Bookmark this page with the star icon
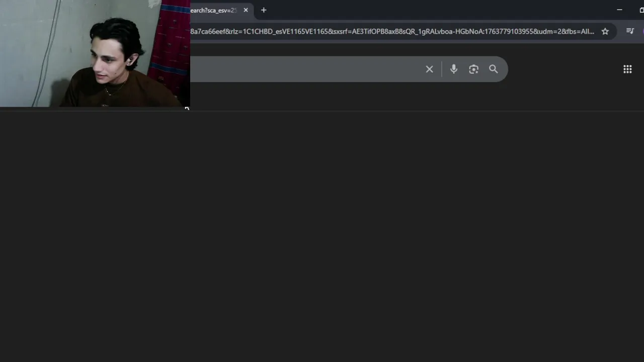The width and height of the screenshot is (644, 362). [605, 31]
